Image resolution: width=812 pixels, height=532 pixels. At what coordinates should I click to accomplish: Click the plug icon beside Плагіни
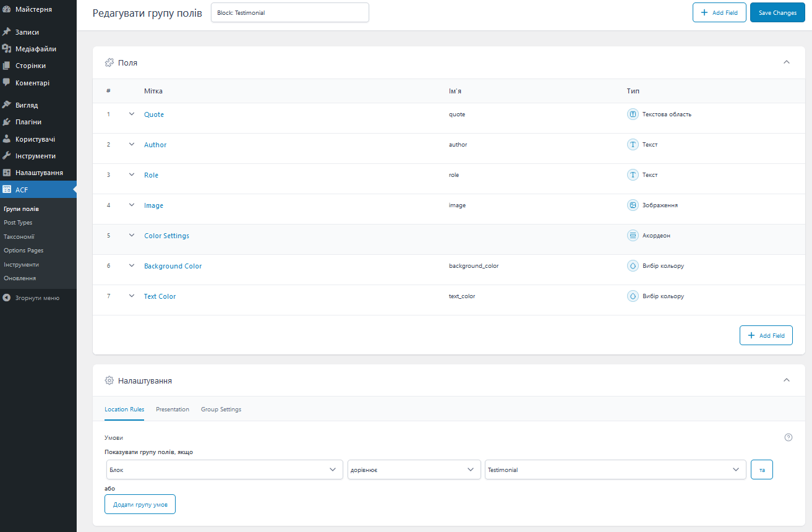[x=7, y=122]
